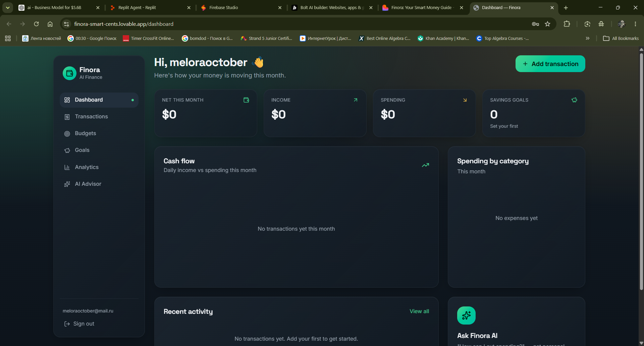644x346 pixels.
Task: Click the browser home icon
Action: (x=50, y=24)
